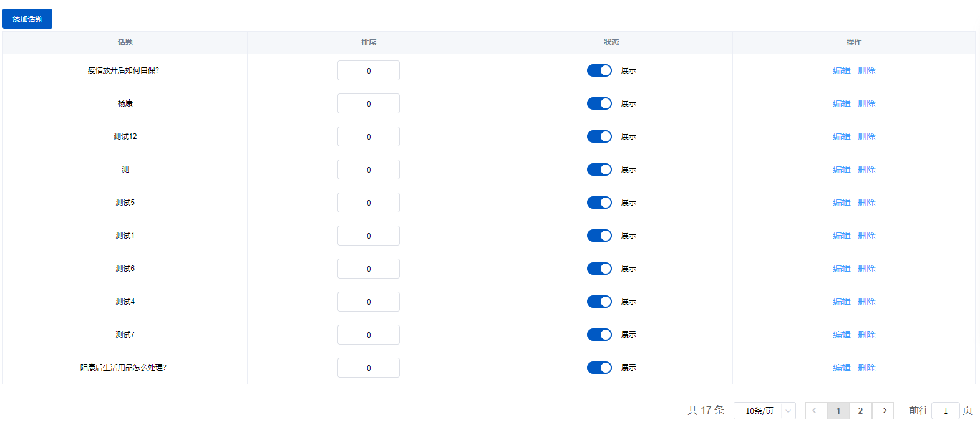Turn off the 杨康 display toggle
The image size is (980, 425).
point(599,103)
